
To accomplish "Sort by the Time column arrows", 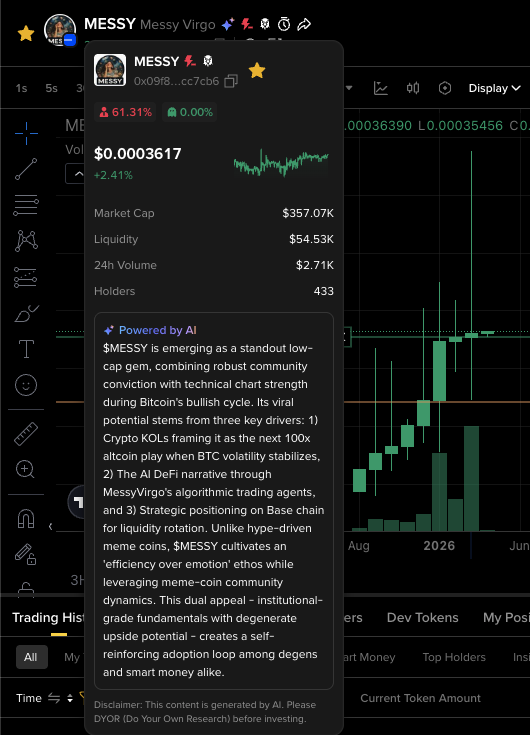I will tap(70, 698).
